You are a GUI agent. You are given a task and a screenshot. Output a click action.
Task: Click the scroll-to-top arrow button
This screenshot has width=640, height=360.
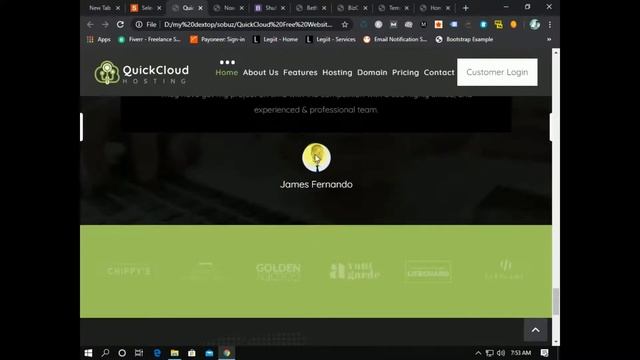point(536,330)
